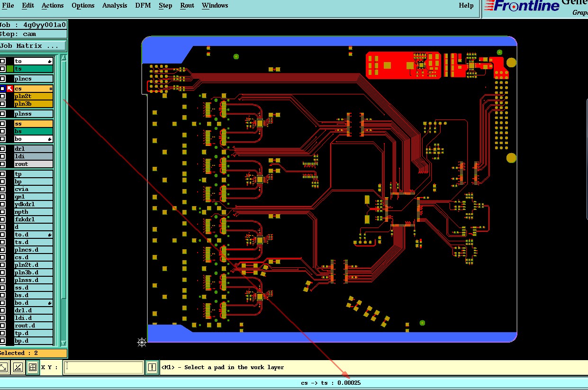Screen dimensions: 588x390
Task: Click the diagonal arrow icon in the bottom toolbar
Action: 4,367
